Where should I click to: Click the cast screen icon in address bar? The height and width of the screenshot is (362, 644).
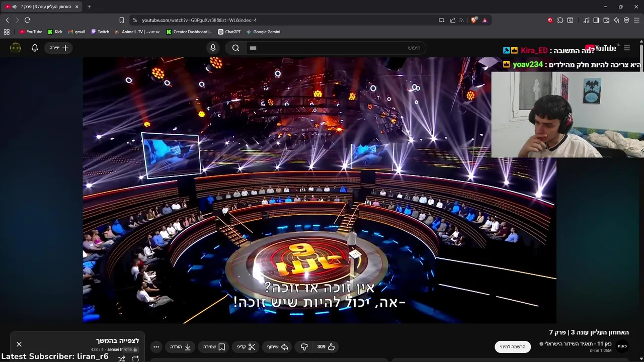pos(441,20)
